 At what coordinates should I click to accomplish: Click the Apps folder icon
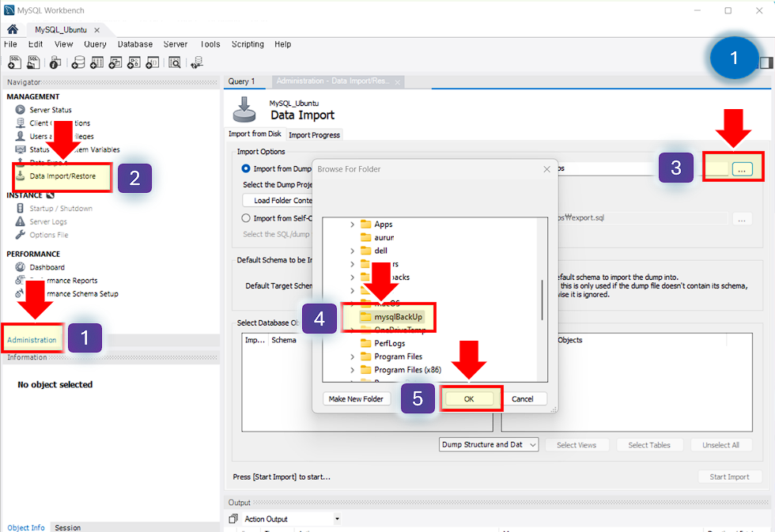tap(365, 224)
